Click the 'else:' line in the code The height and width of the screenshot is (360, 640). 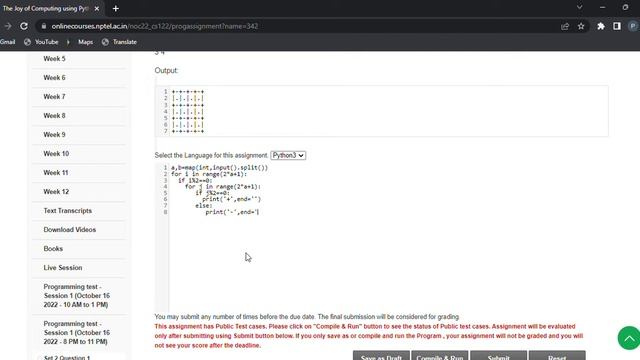tap(204, 206)
